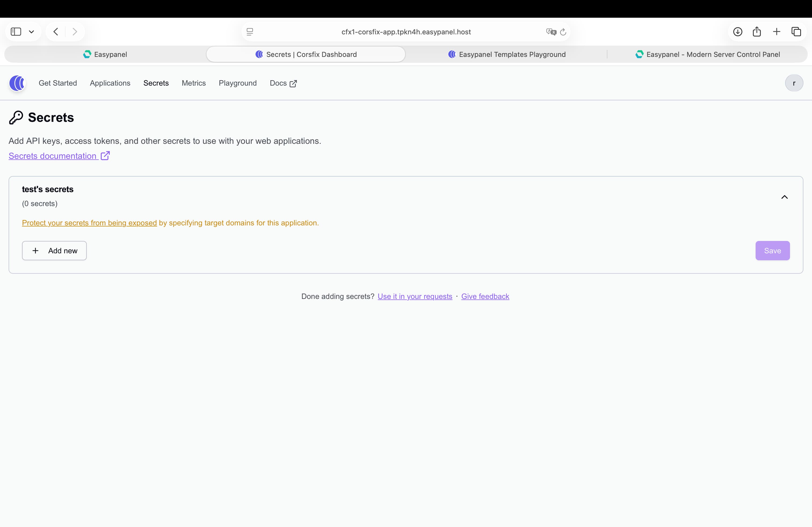Select Applications in the navigation menu
The width and height of the screenshot is (812, 527).
110,83
